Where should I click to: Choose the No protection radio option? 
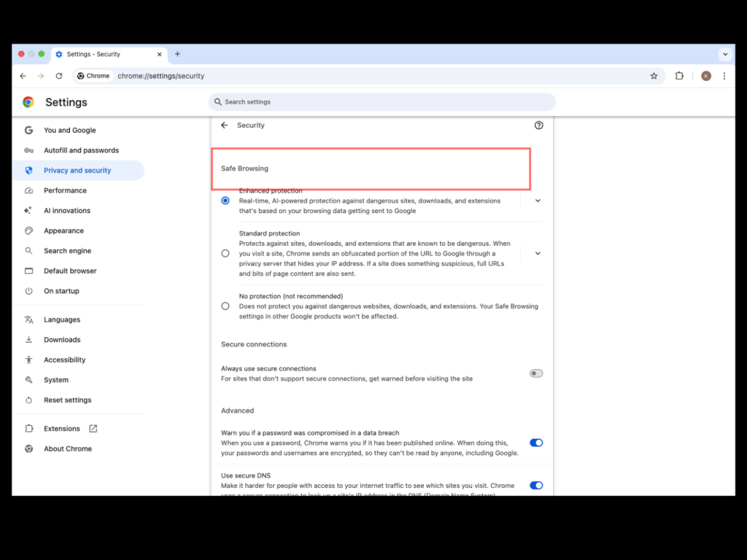225,306
